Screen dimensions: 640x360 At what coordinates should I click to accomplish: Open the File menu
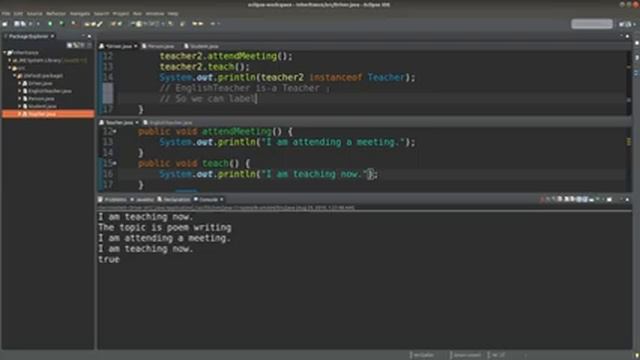[6, 13]
